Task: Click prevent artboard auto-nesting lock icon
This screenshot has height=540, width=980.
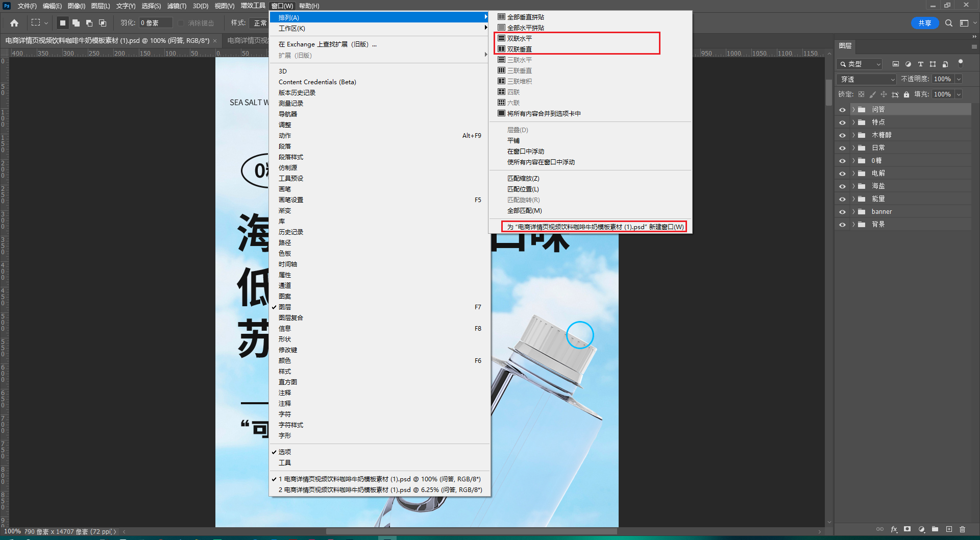Action: [x=895, y=94]
